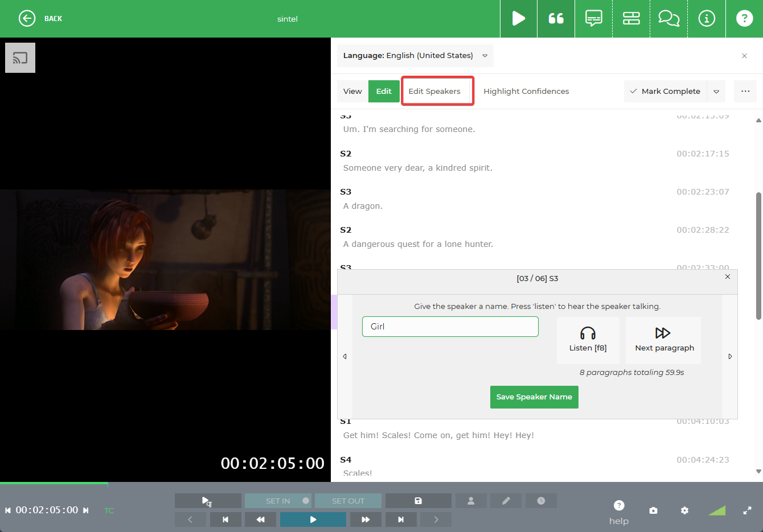Open the comments chat bubbles icon
Image resolution: width=763 pixels, height=532 pixels.
(x=668, y=19)
